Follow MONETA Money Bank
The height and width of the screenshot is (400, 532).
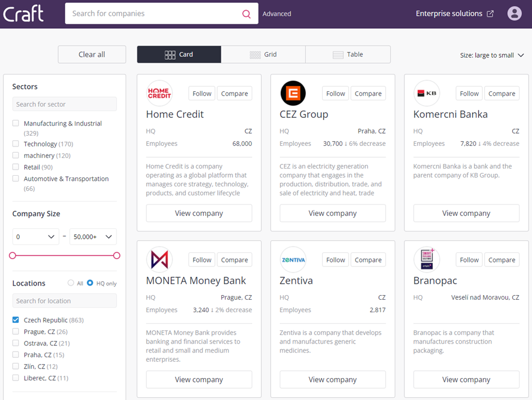202,260
